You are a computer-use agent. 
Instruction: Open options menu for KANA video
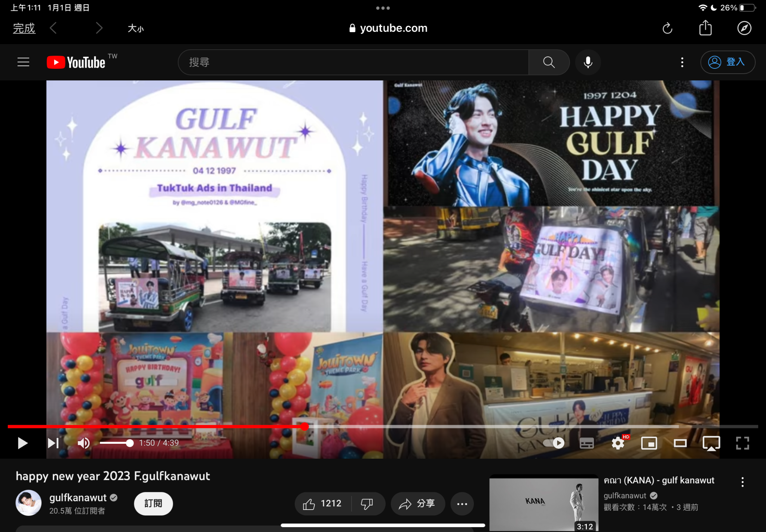pos(742,482)
